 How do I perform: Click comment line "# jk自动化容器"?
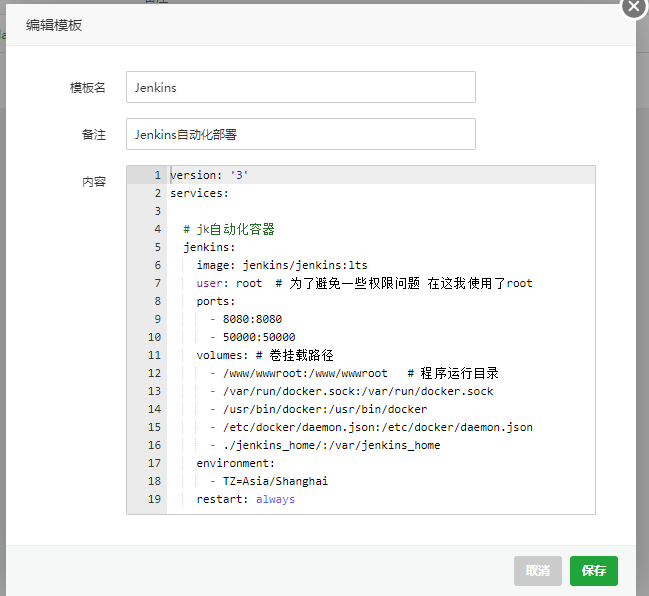point(229,229)
